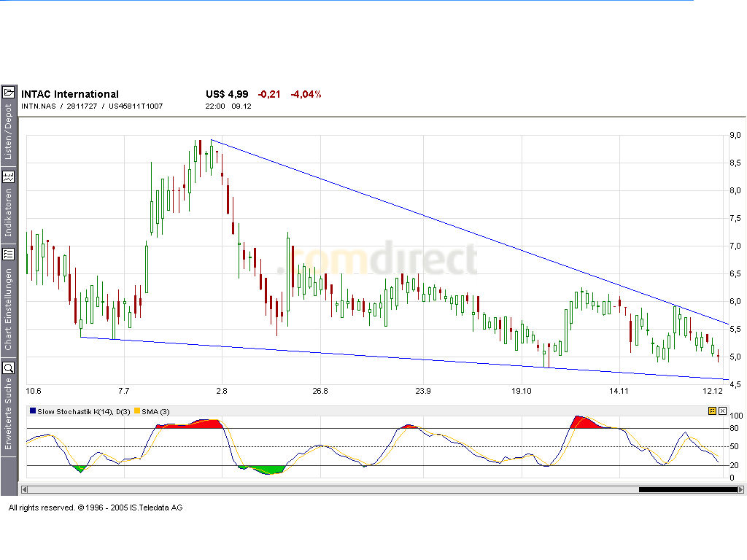This screenshot has width=747, height=560.
Task: Click the 7,0 price axis label
Action: coord(735,246)
